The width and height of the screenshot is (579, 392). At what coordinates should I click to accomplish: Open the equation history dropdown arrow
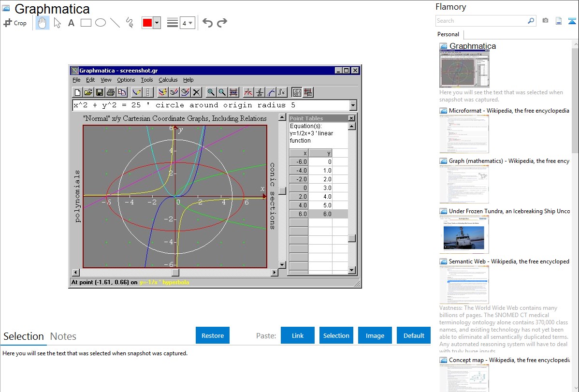353,105
